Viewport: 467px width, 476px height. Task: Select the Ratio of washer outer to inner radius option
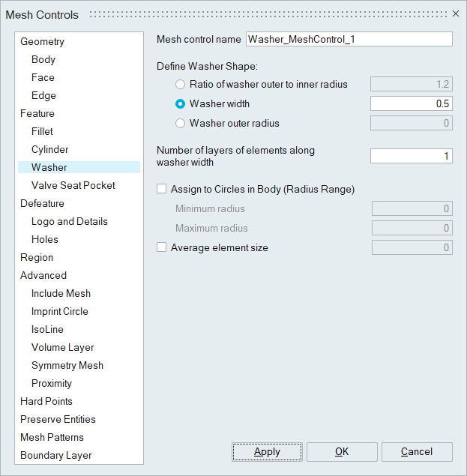(x=180, y=85)
